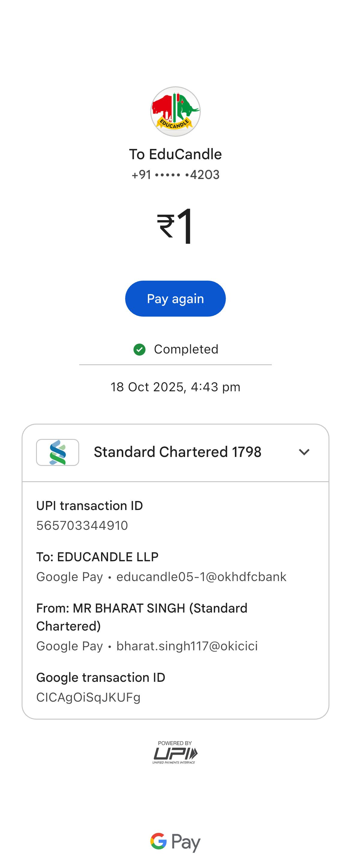
Task: Click the educandle05-1@okhdfcbank UPI address
Action: pyautogui.click(x=201, y=577)
